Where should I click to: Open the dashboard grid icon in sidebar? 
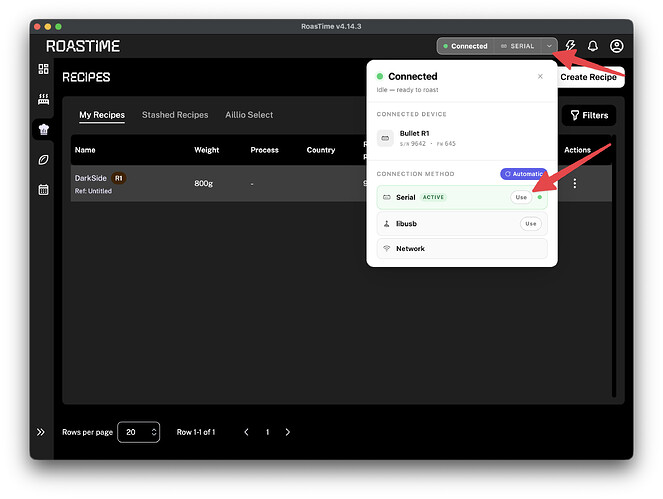[x=43, y=69]
